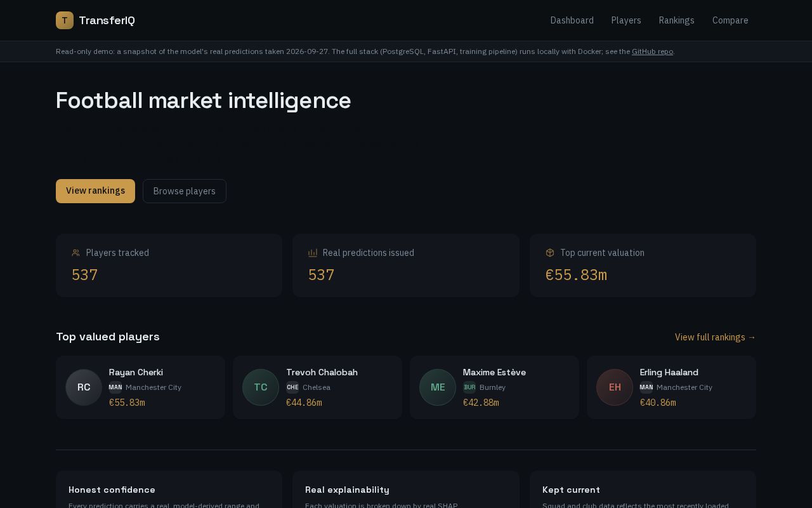This screenshot has width=812, height=508.
Task: Click the Top valued players heading
Action: (x=108, y=337)
